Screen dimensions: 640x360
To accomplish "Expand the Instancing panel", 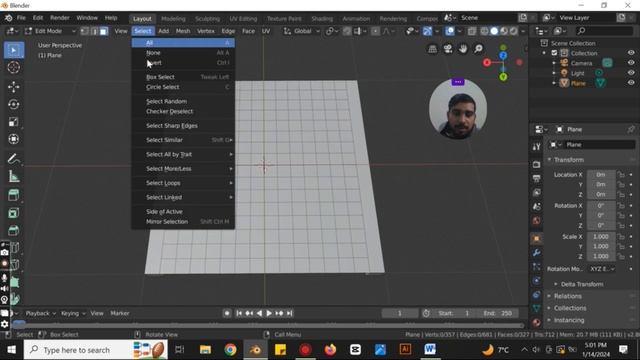I will tap(569, 320).
